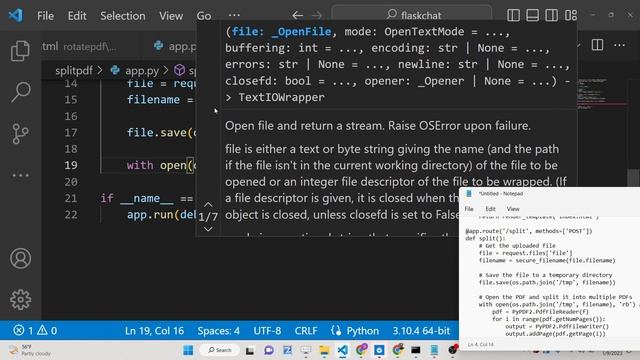This screenshot has height=360, width=640.
Task: Click line number 22 in gutter
Action: point(71,215)
